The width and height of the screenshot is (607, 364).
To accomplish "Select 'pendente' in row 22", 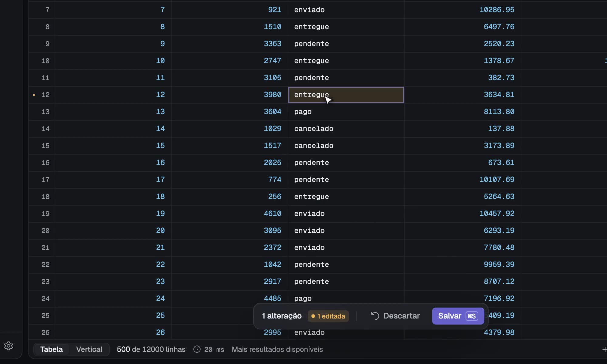I will tap(346, 265).
